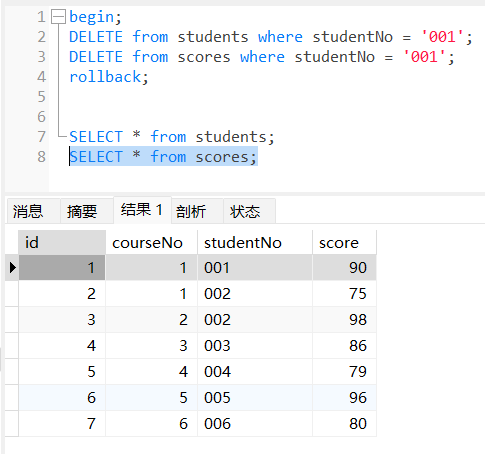This screenshot has width=485, height=454.
Task: Click the 'rollback;' statement
Action: 109,77
